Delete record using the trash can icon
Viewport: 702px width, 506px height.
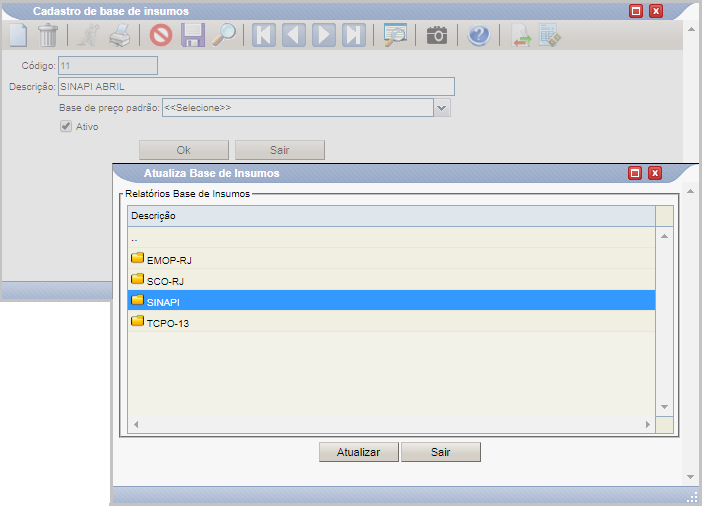[47, 35]
